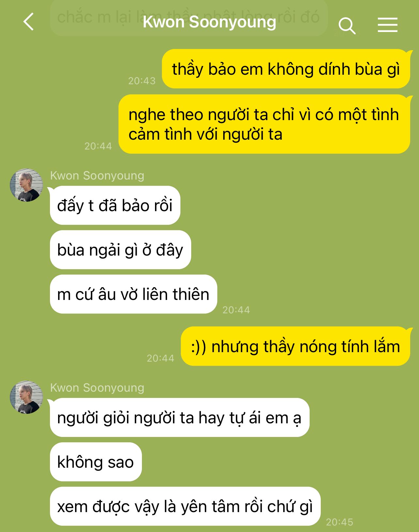Select the bubble 'm cứ âu vờ liên thiên'
Viewport: 419px width, 532px height.
tap(133, 294)
